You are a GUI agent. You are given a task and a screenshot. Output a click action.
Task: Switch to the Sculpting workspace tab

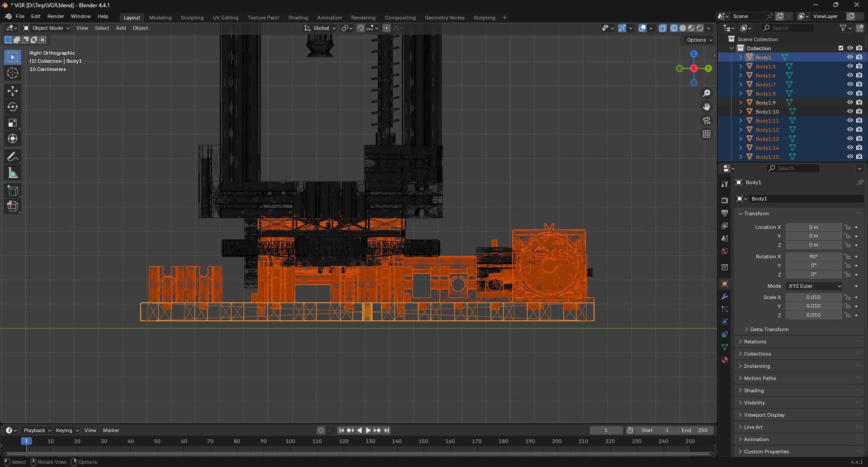point(192,18)
